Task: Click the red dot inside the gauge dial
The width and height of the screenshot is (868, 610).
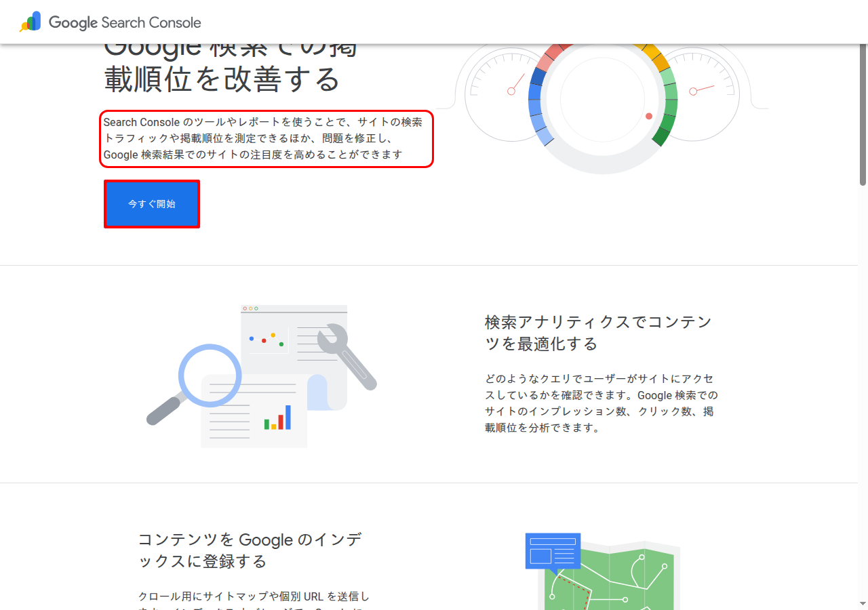Action: [648, 117]
